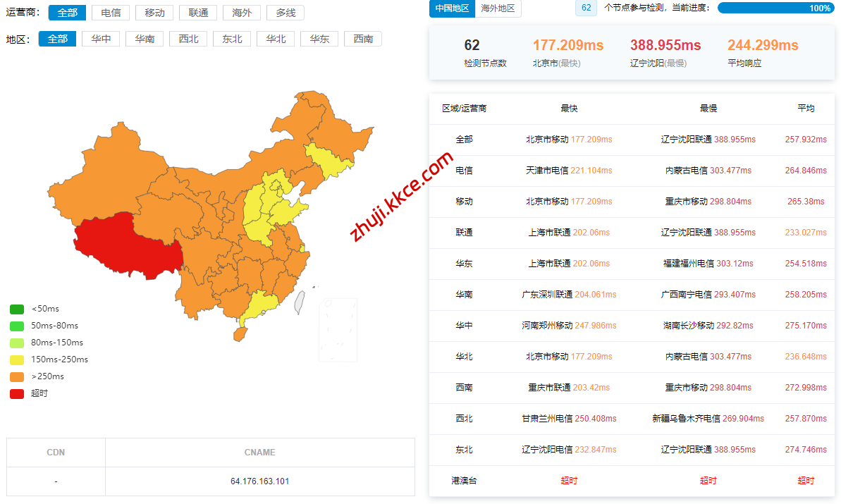Image resolution: width=841 pixels, height=504 pixels.
Task: Filter by 移动 carrier
Action: [154, 13]
